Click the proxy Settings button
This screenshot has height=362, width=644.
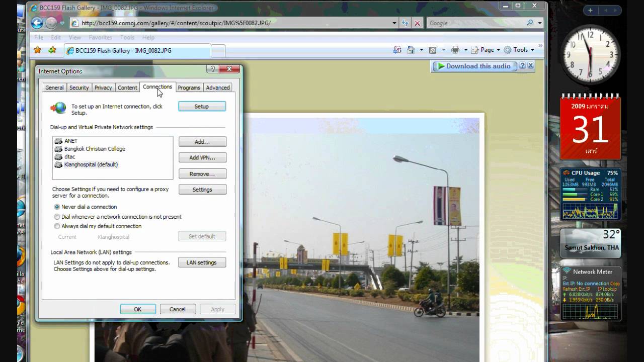(x=202, y=190)
